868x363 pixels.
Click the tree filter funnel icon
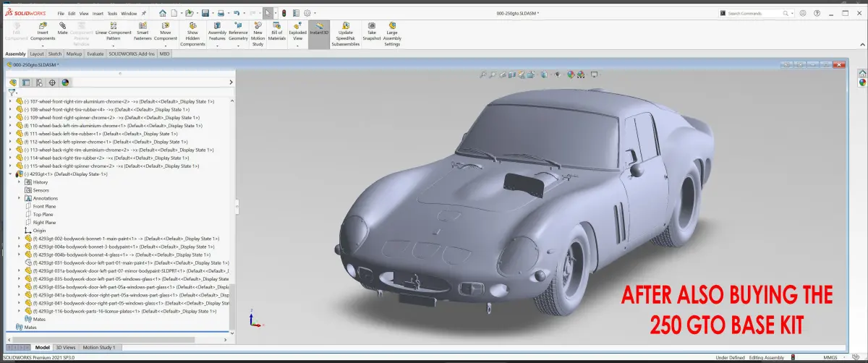pyautogui.click(x=12, y=93)
